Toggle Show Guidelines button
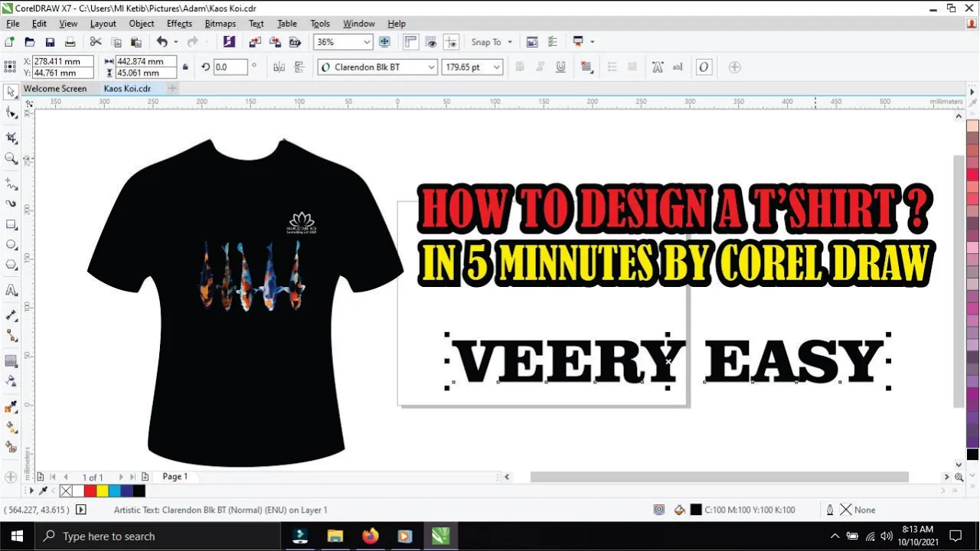Image resolution: width=980 pixels, height=551 pixels. 451,42
